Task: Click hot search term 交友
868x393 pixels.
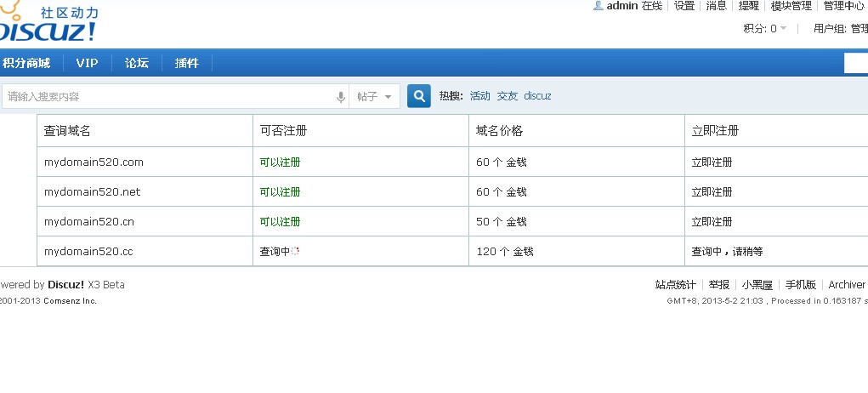Action: coord(507,96)
